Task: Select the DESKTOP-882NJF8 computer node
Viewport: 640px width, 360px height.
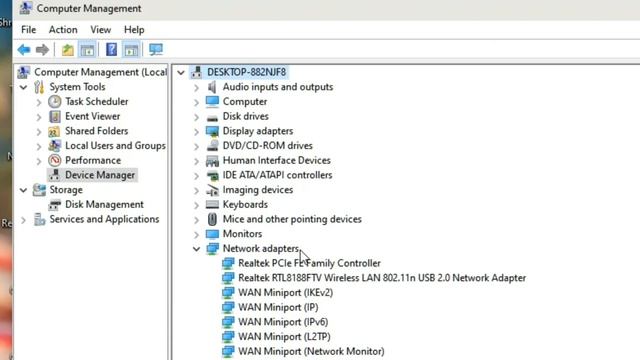Action: point(247,72)
